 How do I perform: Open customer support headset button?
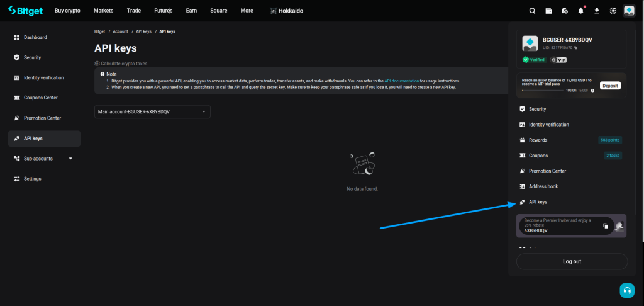[626, 290]
